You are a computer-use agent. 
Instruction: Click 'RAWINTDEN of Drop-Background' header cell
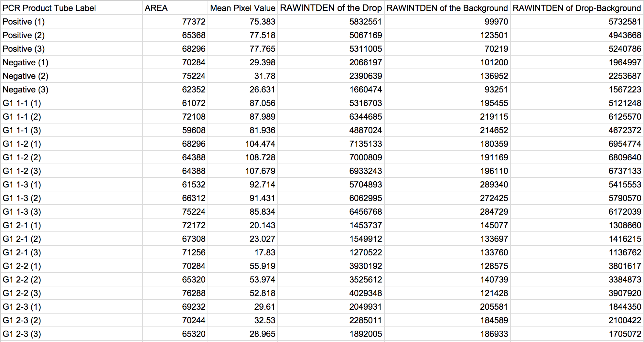[x=577, y=8]
